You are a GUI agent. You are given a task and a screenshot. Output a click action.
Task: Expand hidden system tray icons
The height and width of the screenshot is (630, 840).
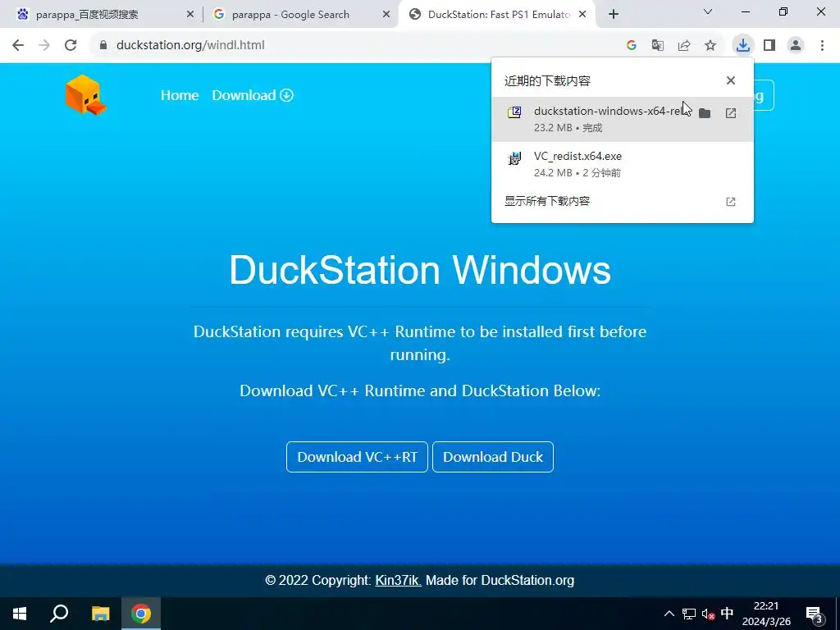pos(669,614)
